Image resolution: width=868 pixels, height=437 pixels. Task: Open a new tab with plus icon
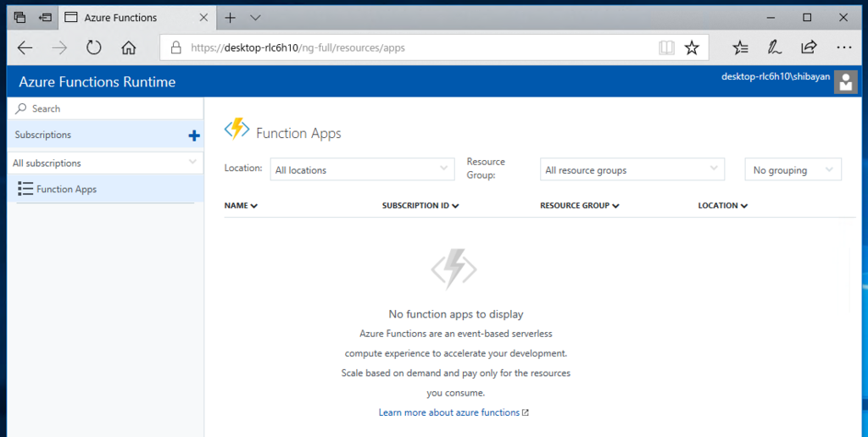click(x=231, y=18)
